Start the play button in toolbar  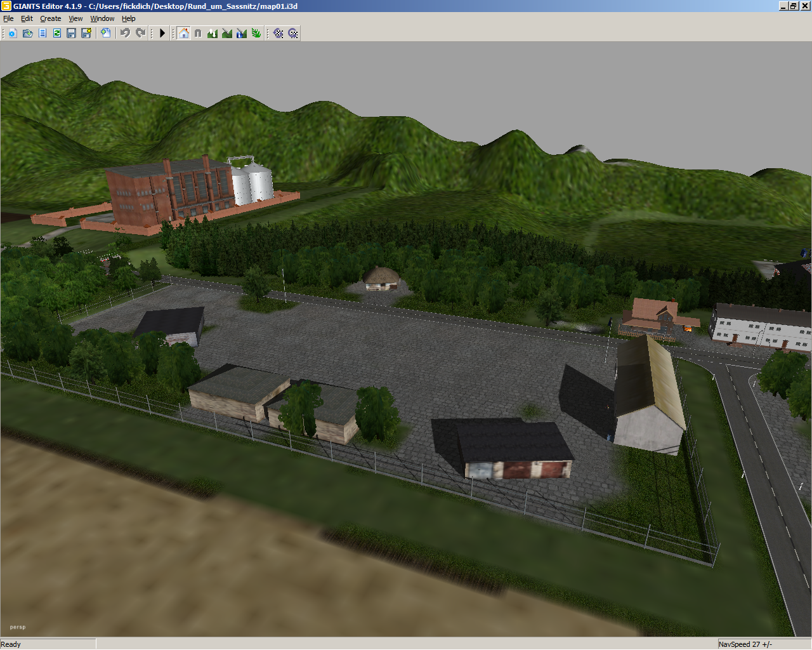(x=162, y=33)
